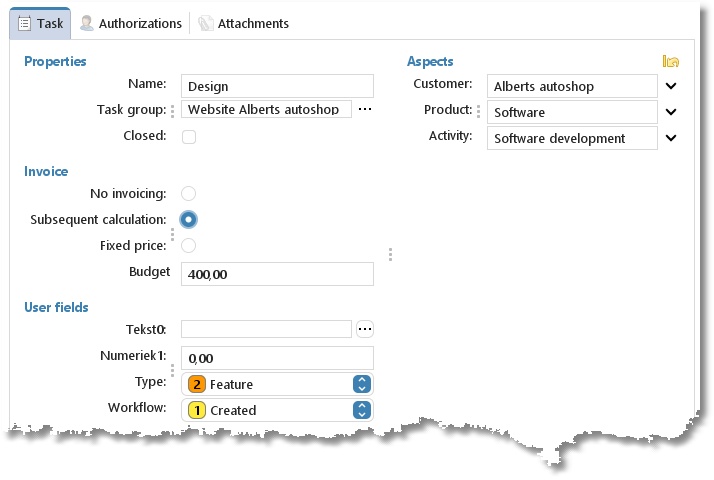This screenshot has height=480, width=714.
Task: Click the yellow 1 Created badge
Action: 197,410
